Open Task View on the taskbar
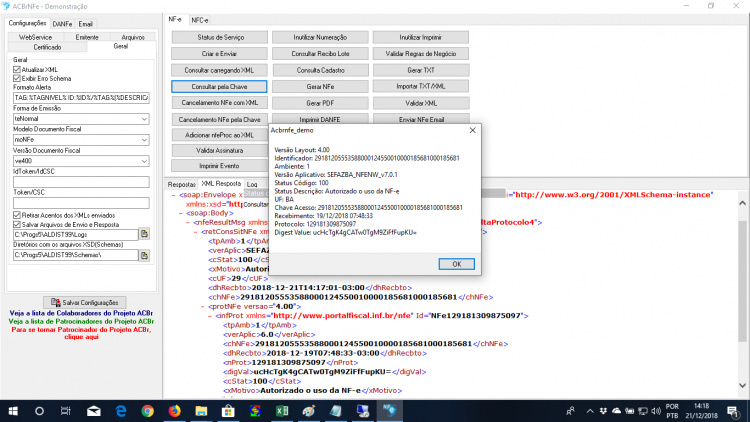750x422 pixels. 66,411
